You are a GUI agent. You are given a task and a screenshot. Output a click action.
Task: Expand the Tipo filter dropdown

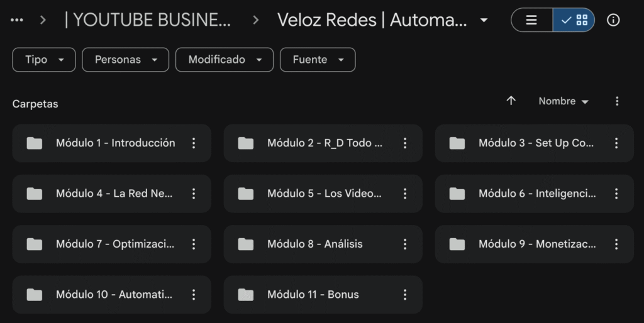[44, 60]
